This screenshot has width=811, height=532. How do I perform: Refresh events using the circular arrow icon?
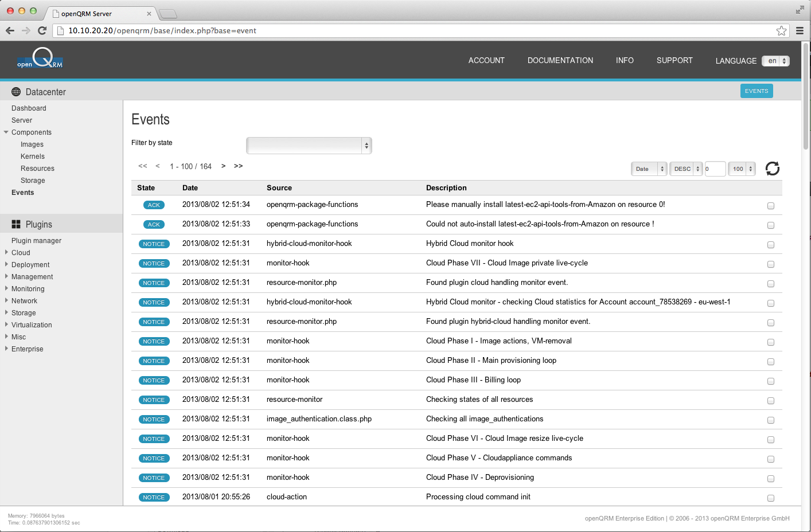point(772,169)
